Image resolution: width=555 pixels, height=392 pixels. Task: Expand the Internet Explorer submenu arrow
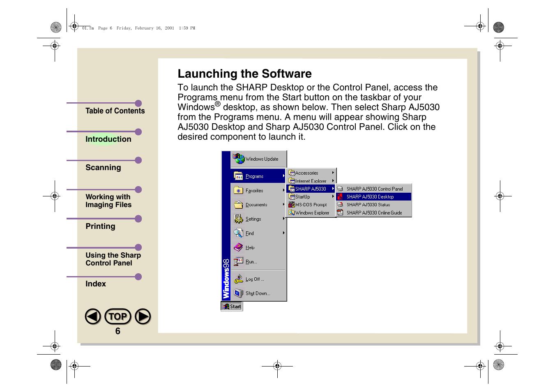(x=333, y=181)
